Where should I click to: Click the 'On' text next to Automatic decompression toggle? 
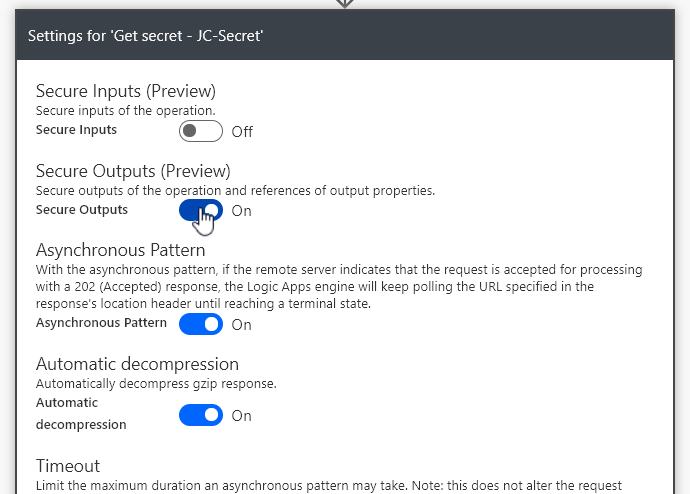241,416
